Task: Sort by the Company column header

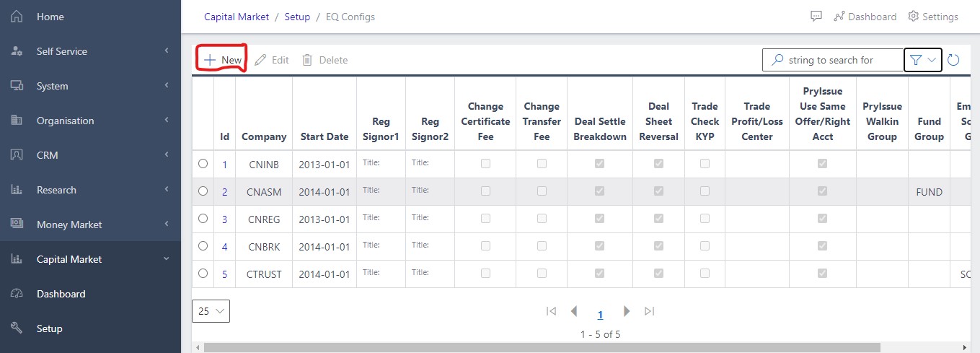Action: tap(264, 136)
